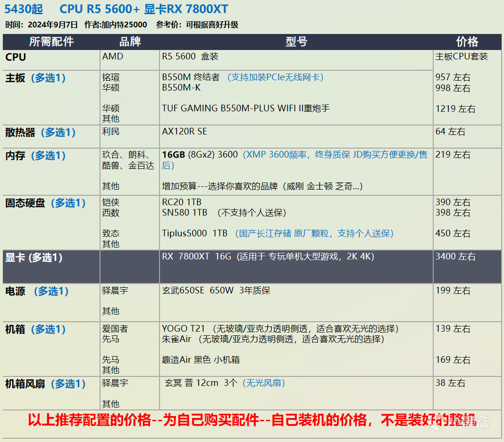Click the price '199 左右'

[453, 291]
